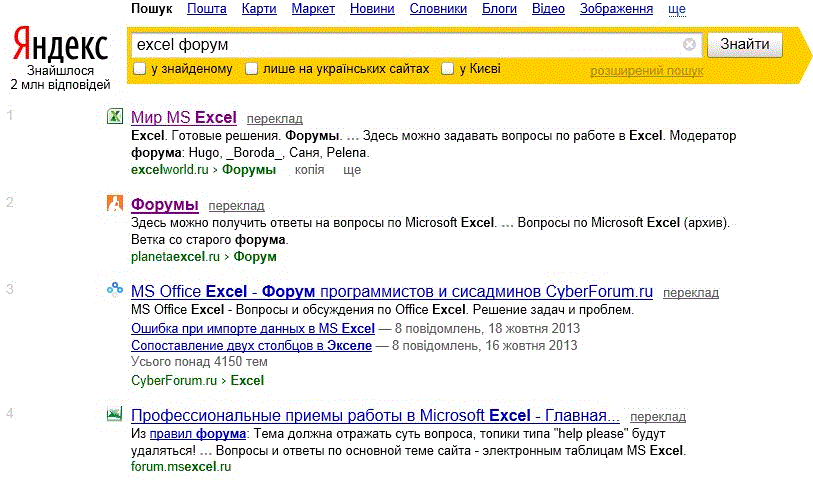
Task: Switch to the Карти tab
Action: (x=259, y=9)
